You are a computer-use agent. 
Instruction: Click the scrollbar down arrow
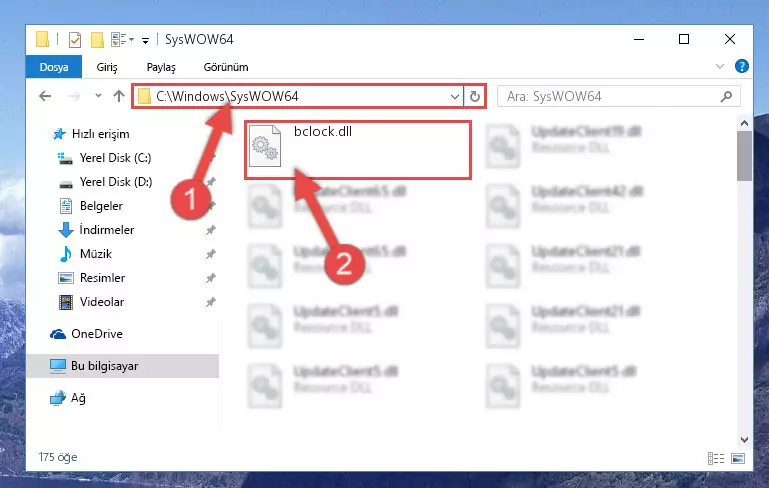(744, 440)
